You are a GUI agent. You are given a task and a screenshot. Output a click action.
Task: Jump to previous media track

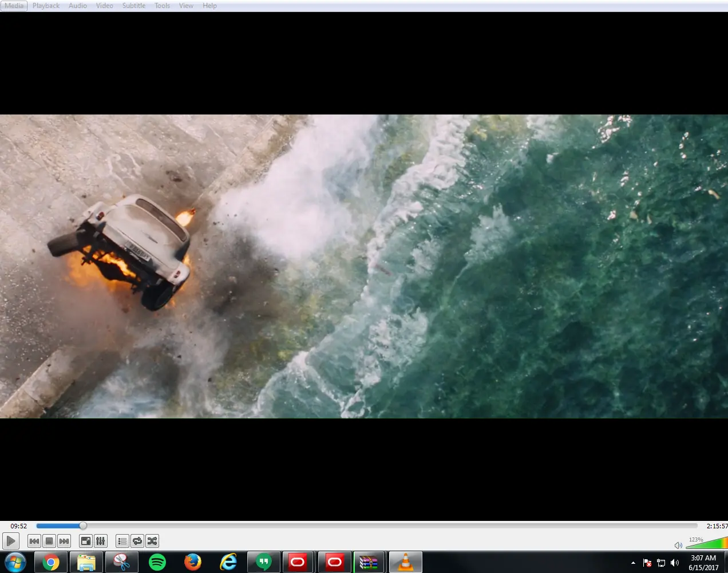(x=34, y=541)
